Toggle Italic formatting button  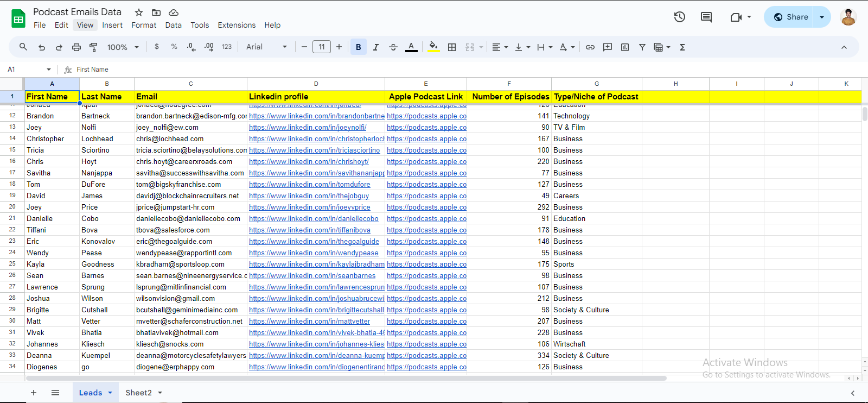point(376,47)
